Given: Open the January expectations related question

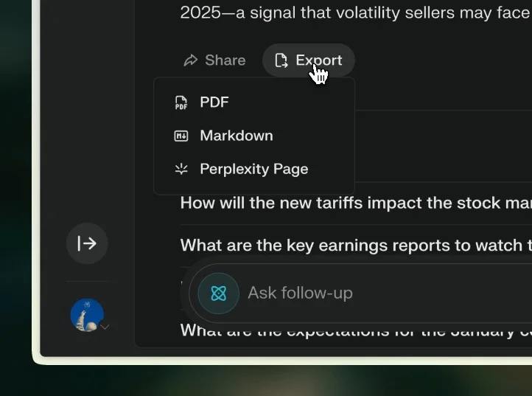Looking at the screenshot, I should click(354, 331).
